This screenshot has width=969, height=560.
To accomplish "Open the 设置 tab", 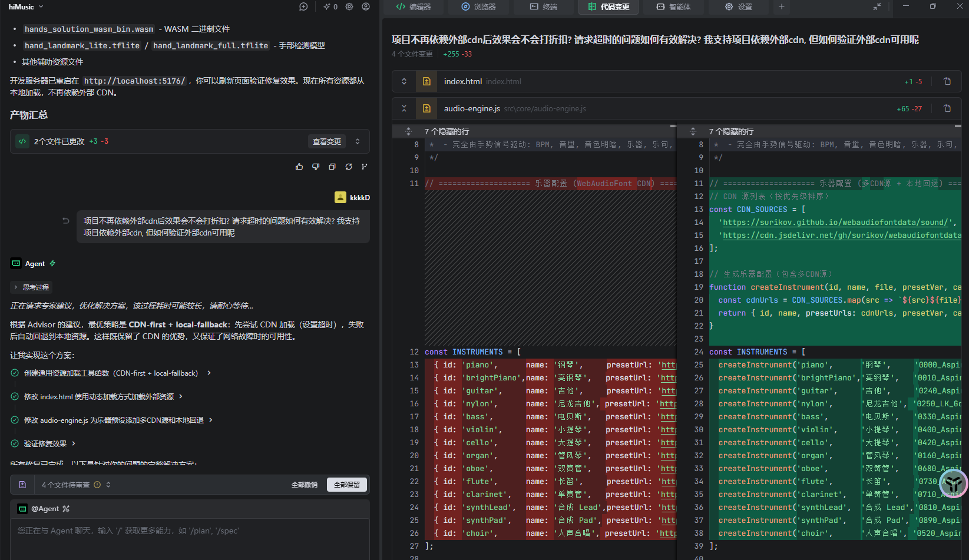I will (739, 6).
